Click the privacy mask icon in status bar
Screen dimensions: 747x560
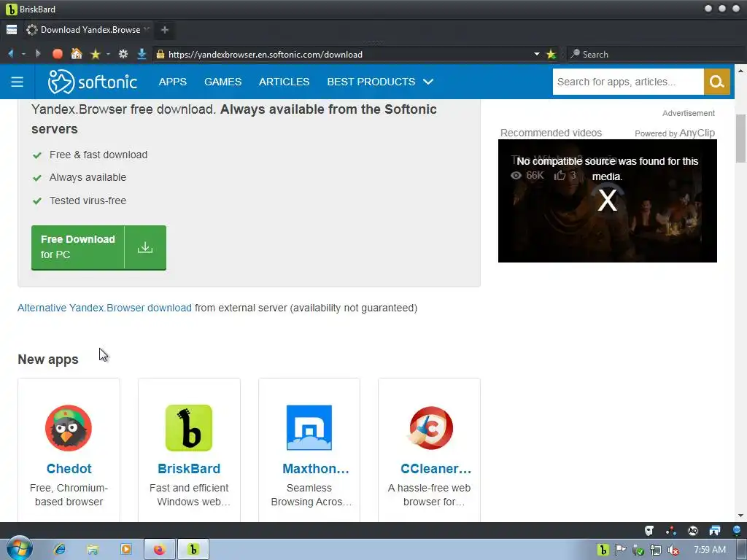649,531
